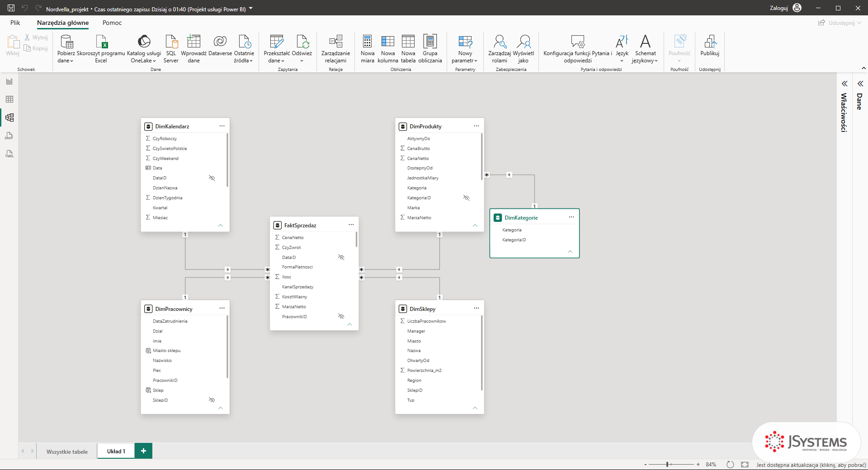Open TMDL view in left sidebar

coord(9,154)
